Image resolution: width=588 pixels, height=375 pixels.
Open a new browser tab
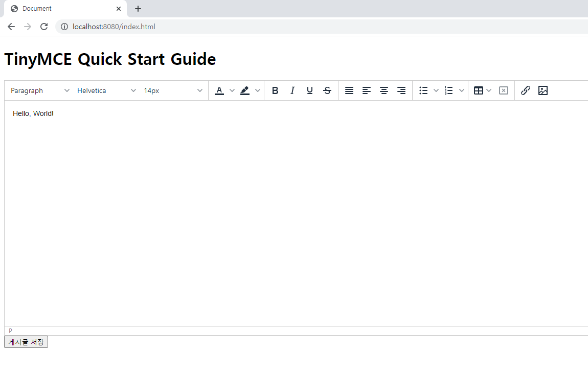click(x=138, y=9)
